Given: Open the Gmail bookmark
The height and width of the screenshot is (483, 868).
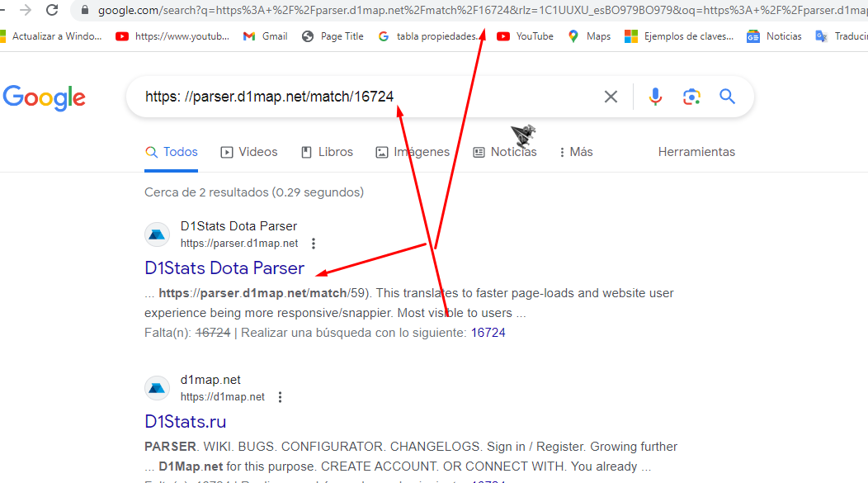Looking at the screenshot, I should (x=265, y=36).
